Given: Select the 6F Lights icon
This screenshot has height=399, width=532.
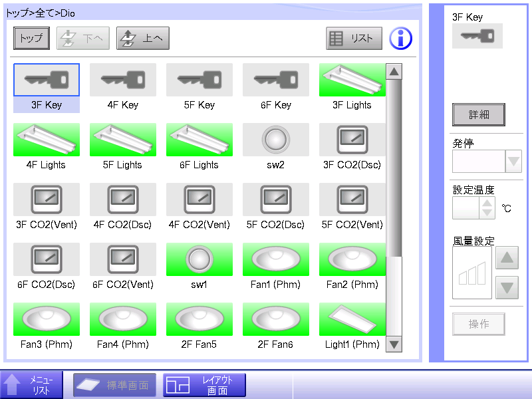Looking at the screenshot, I should 199,140.
